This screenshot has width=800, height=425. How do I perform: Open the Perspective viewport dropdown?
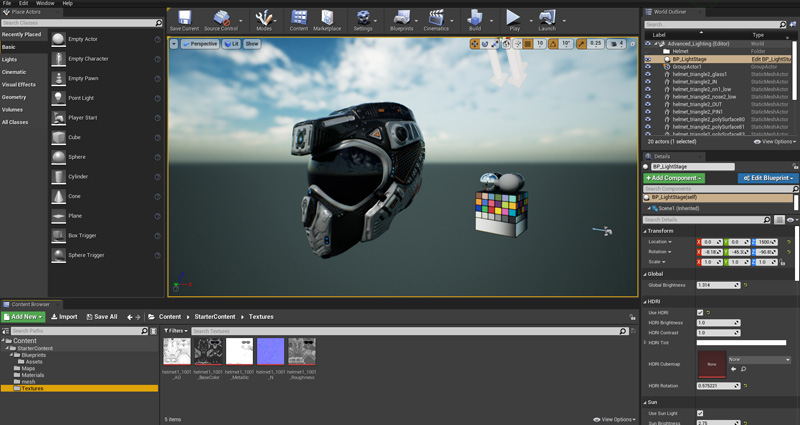[x=200, y=44]
